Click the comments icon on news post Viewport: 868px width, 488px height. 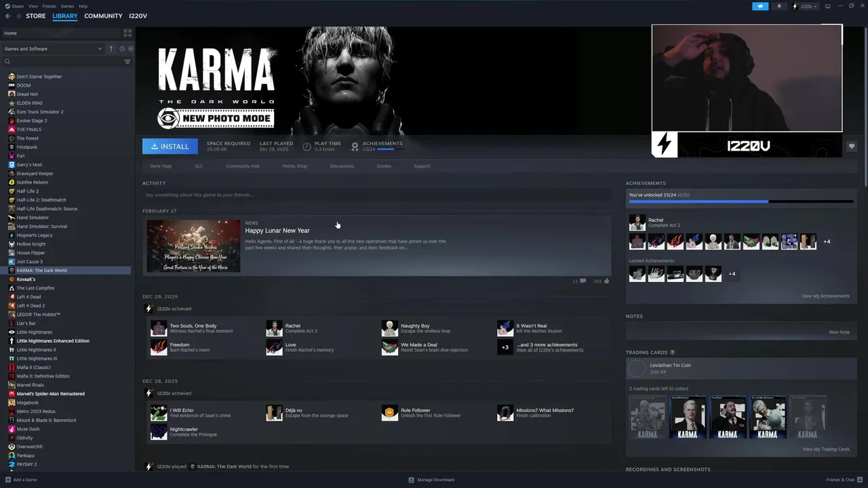583,281
